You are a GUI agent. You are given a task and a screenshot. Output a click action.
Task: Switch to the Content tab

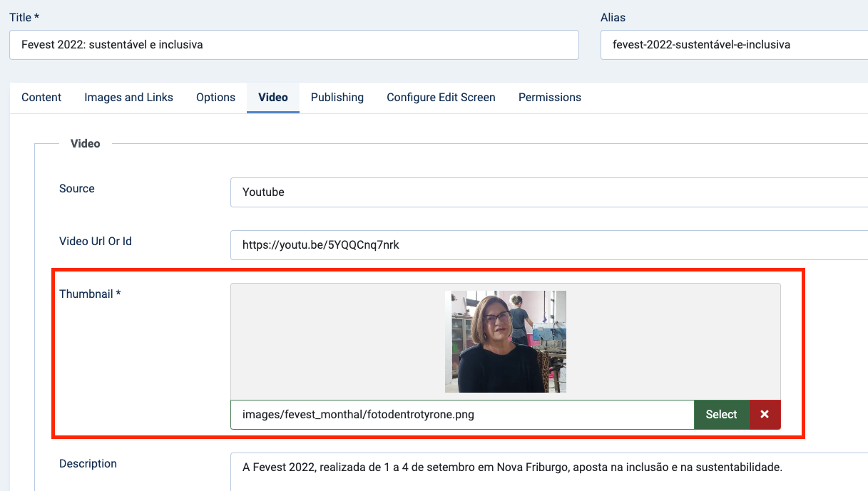41,98
